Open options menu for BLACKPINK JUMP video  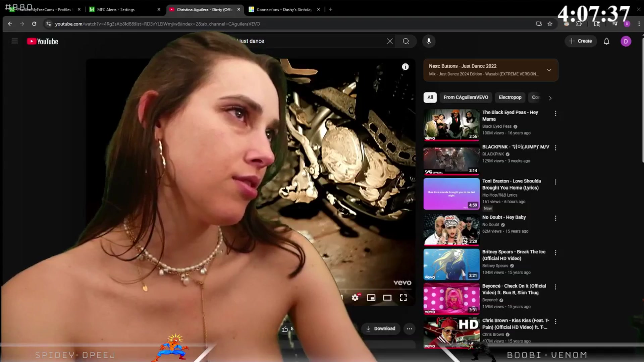click(555, 148)
